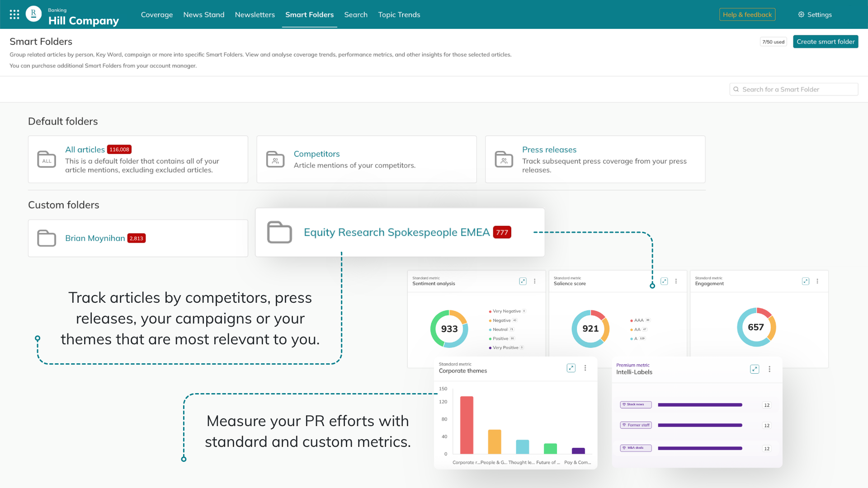Go to the Topic Trends tab
868x488 pixels.
point(399,14)
